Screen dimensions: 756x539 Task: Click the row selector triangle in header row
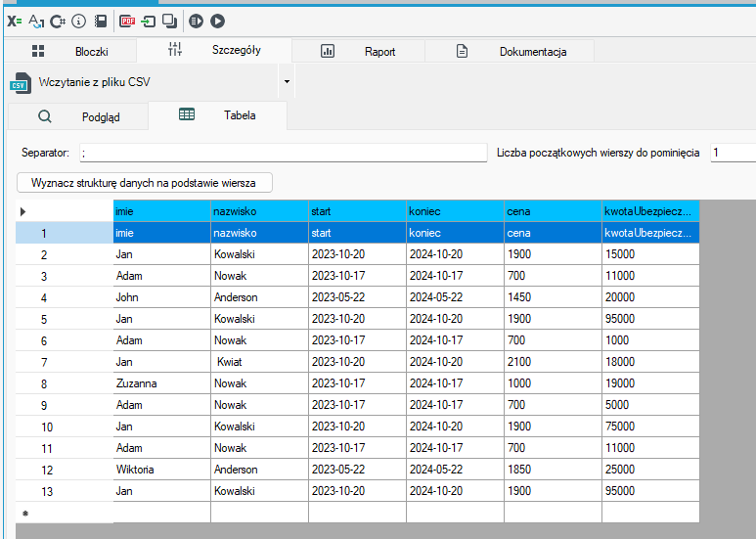pyautogui.click(x=22, y=211)
